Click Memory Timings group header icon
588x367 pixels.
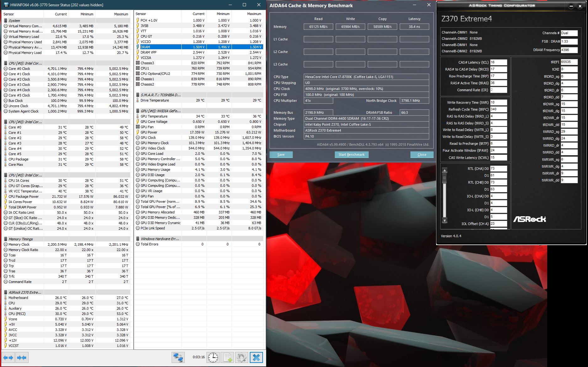click(x=6, y=239)
